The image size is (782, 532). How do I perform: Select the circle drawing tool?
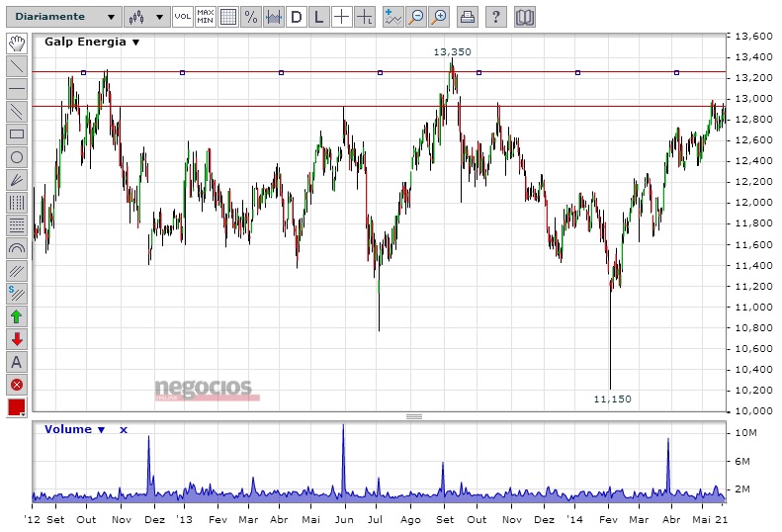click(17, 157)
